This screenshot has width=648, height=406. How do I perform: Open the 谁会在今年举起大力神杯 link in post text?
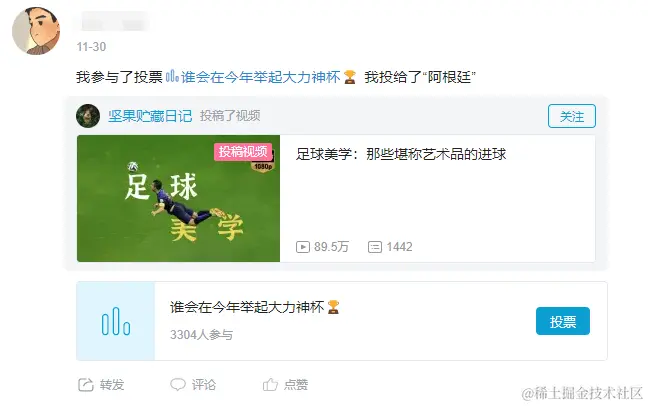(x=260, y=77)
